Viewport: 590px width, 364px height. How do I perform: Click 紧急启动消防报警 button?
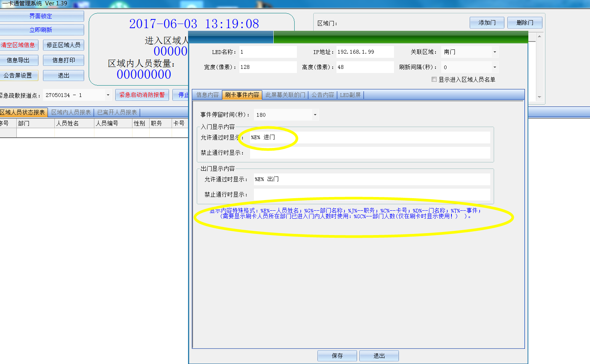(142, 95)
